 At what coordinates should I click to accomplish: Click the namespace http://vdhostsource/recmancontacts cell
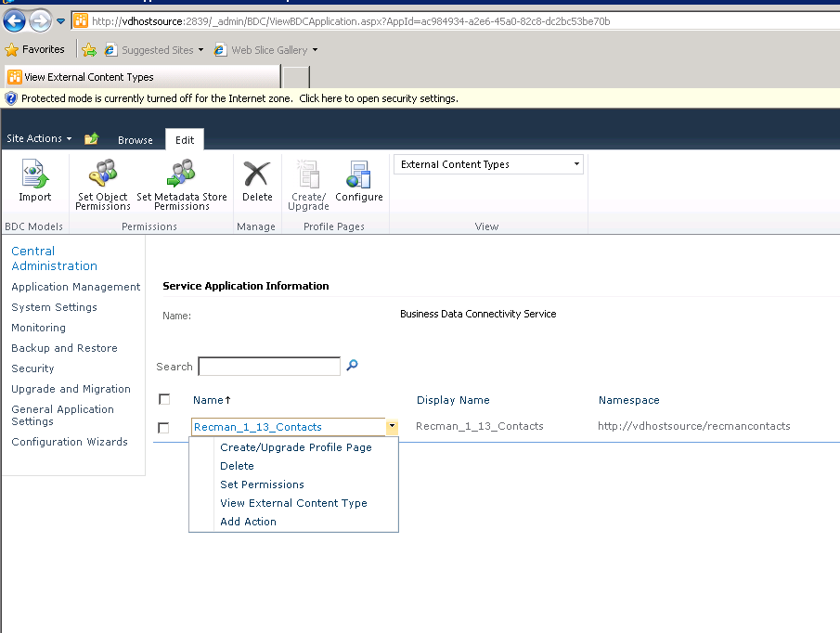click(x=693, y=426)
